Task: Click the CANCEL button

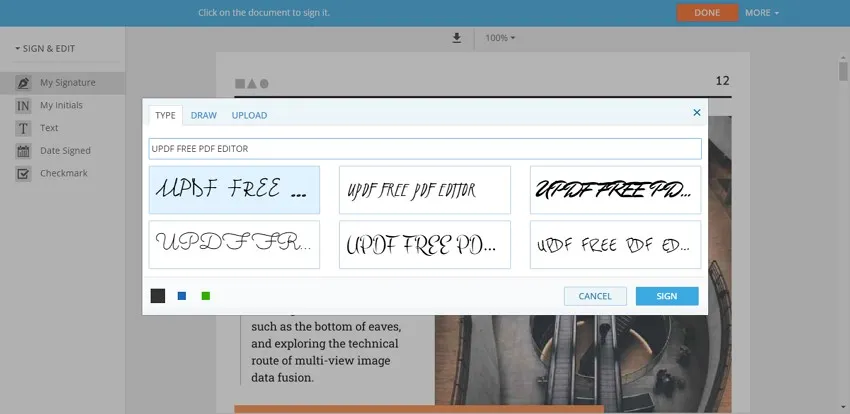Action: [595, 296]
